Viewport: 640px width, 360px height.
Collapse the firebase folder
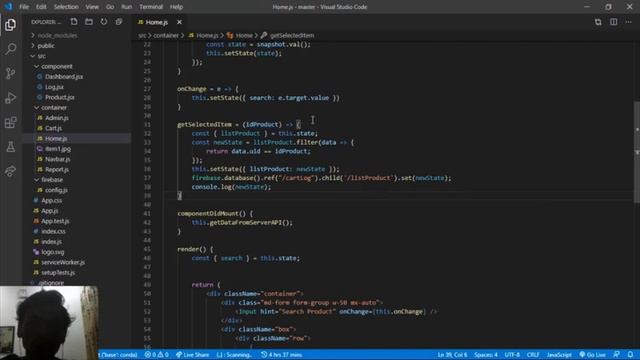52,180
